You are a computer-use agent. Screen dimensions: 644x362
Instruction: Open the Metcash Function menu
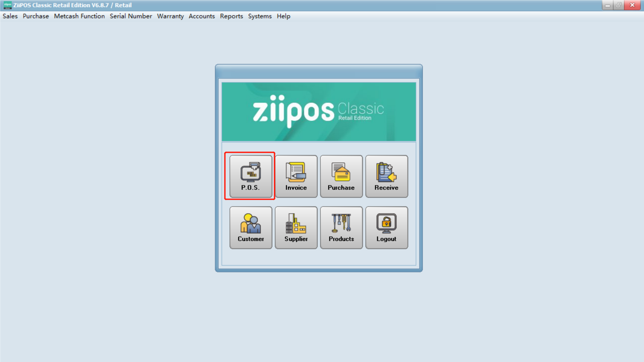(79, 16)
